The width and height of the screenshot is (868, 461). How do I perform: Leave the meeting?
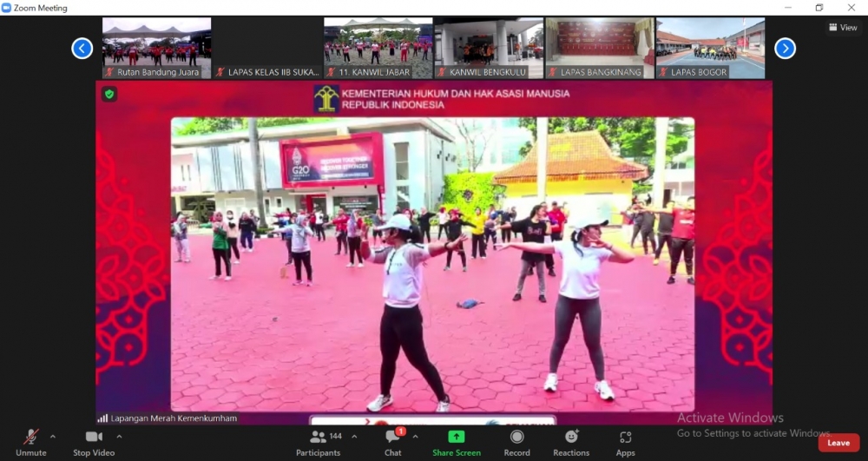click(838, 443)
